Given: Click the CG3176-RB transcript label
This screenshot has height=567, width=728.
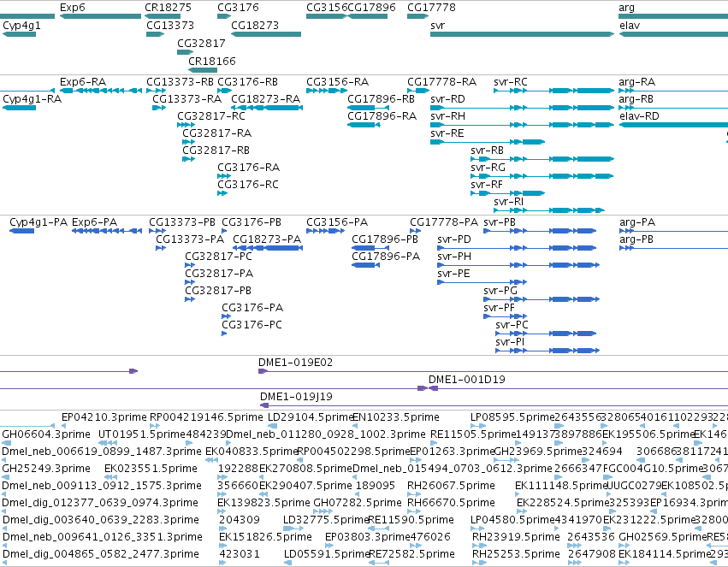Looking at the screenshot, I should coord(247,82).
